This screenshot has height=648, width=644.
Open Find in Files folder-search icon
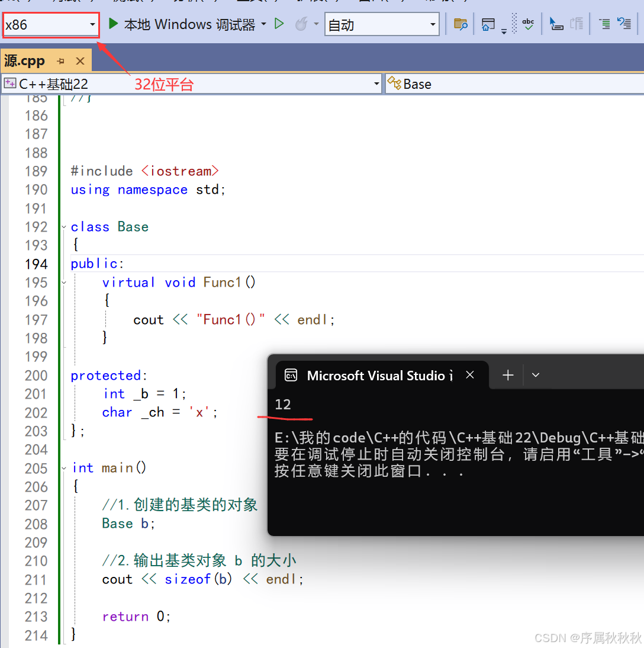coord(460,24)
